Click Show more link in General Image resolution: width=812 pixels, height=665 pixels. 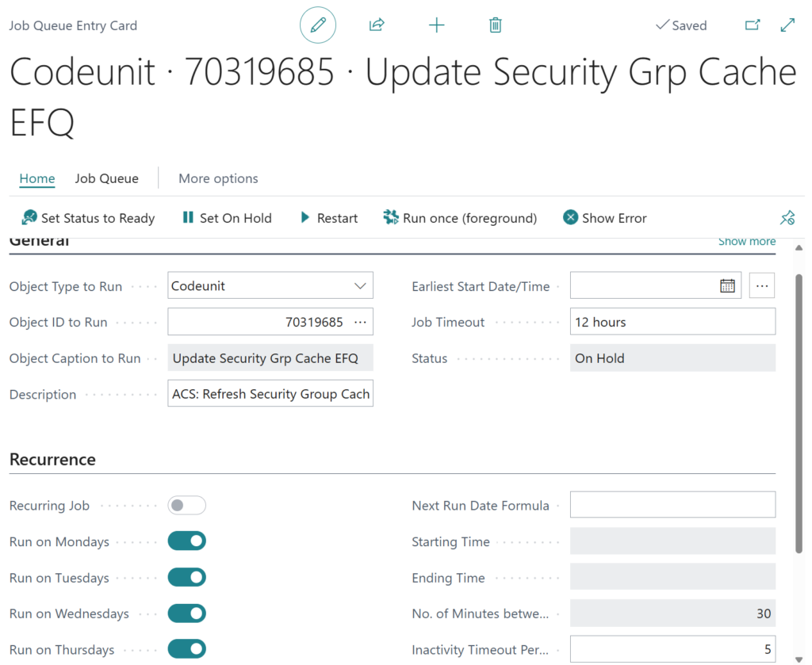(x=747, y=242)
